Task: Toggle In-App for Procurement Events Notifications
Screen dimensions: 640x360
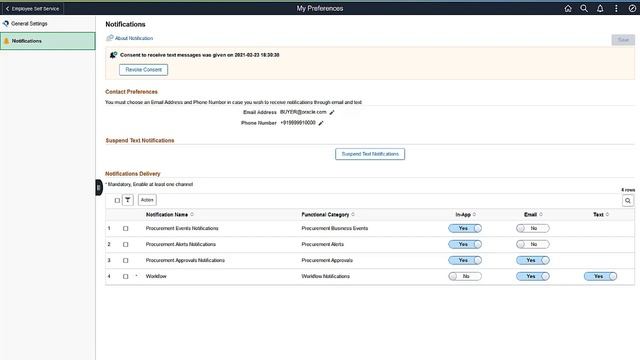Action: coord(465,228)
